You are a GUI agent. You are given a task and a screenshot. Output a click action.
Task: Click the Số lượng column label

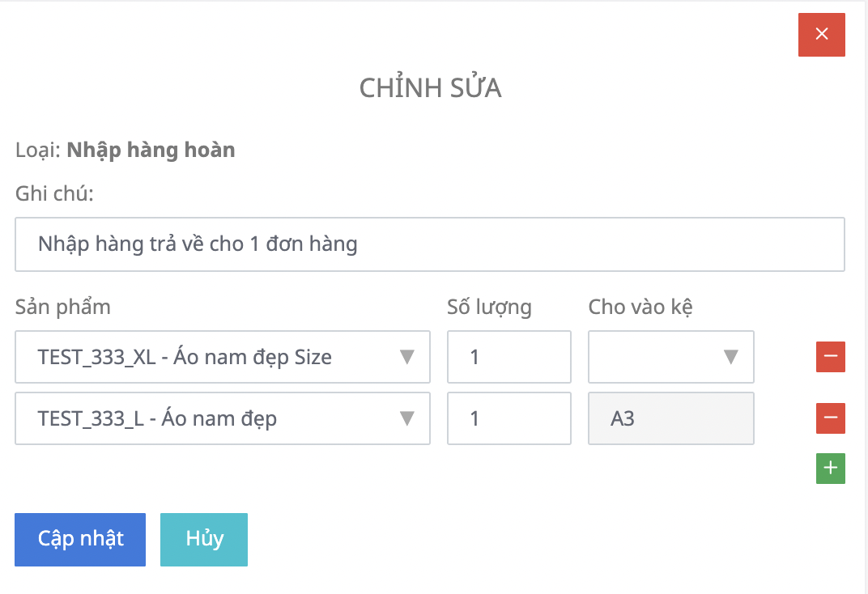pos(489,307)
